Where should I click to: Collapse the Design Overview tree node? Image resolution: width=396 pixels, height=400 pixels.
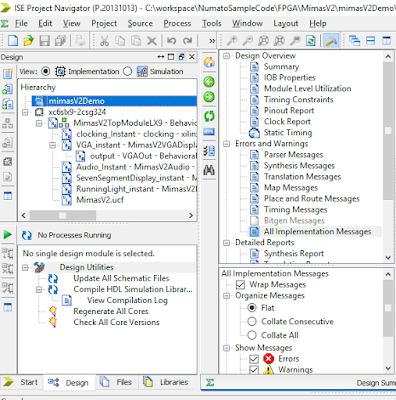[x=227, y=56]
